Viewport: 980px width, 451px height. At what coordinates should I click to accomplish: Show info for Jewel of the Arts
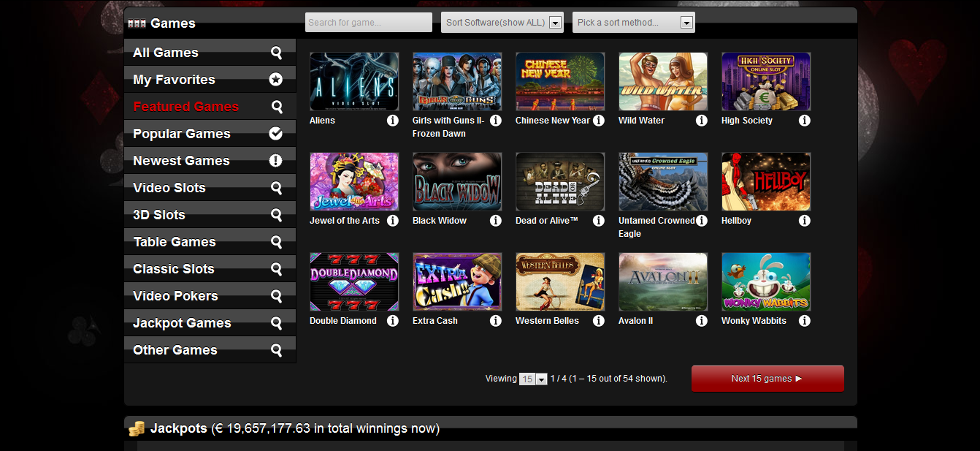click(x=393, y=221)
